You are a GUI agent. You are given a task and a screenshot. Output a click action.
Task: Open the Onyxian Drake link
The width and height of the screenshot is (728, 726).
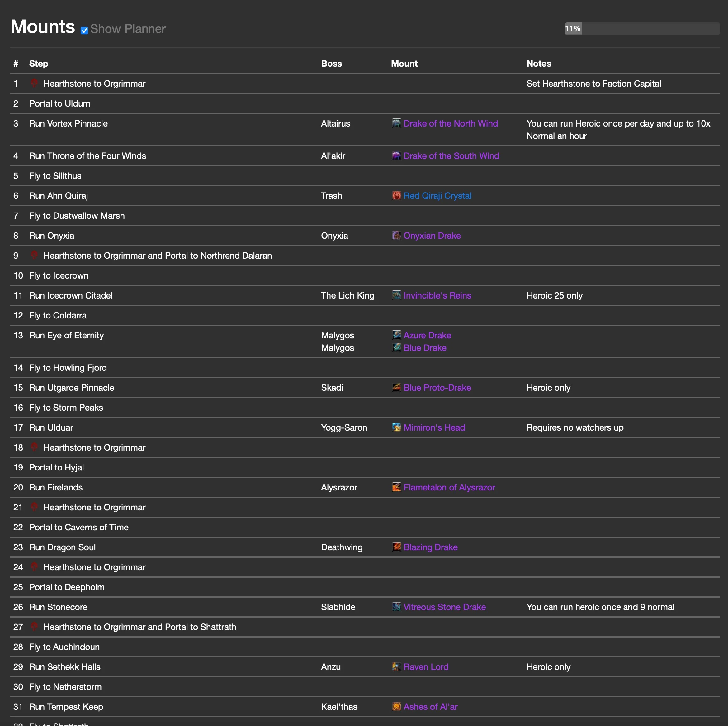(432, 236)
